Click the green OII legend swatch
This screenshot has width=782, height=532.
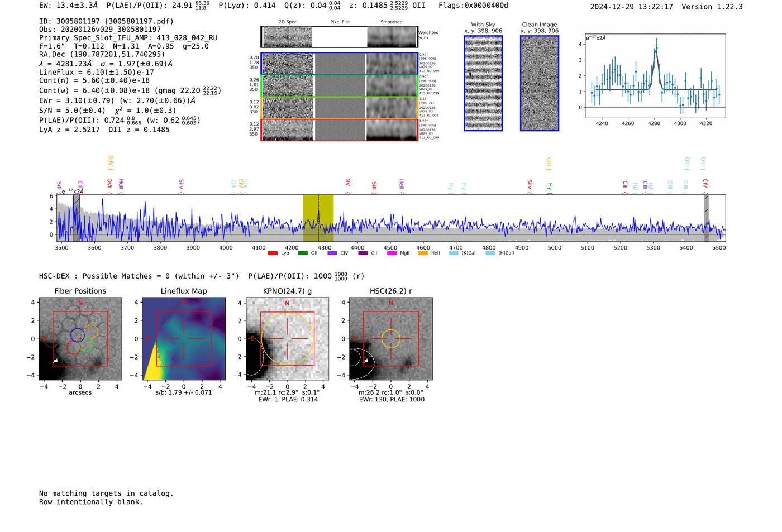coord(302,253)
